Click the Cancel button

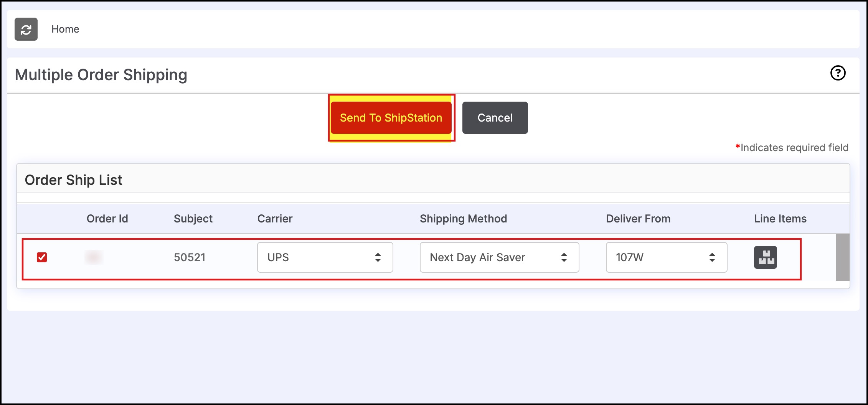point(495,118)
